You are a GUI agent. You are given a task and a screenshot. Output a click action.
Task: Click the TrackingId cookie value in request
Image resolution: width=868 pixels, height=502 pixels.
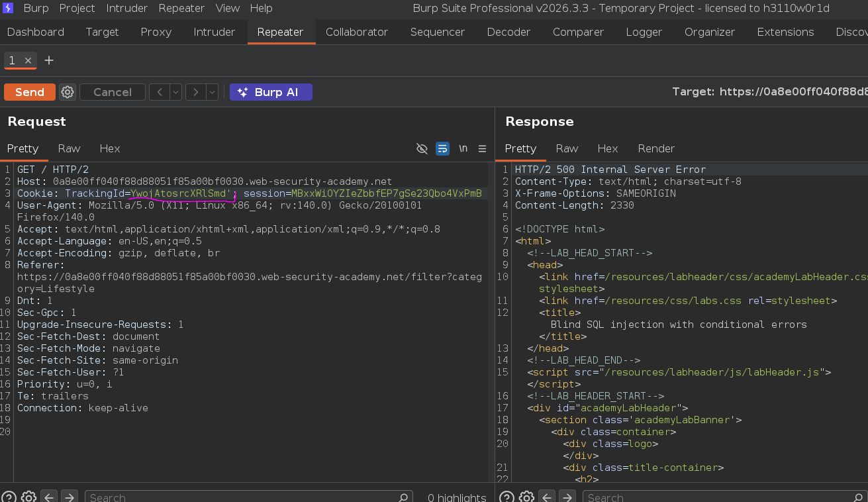pyautogui.click(x=181, y=193)
